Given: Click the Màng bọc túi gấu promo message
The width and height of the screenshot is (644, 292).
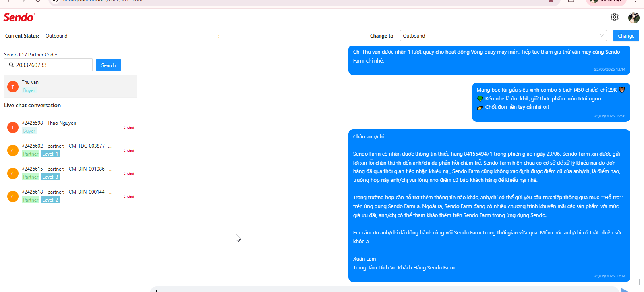Looking at the screenshot, I should click(551, 102).
